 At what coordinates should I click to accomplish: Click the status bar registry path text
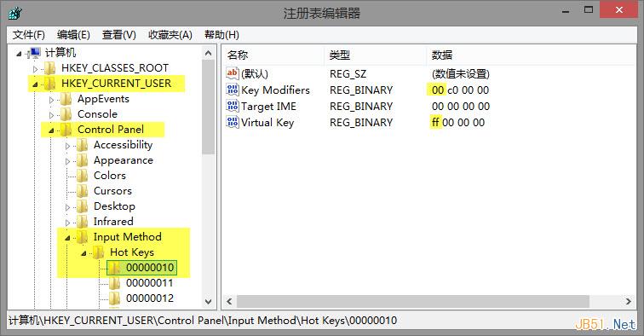[203, 321]
